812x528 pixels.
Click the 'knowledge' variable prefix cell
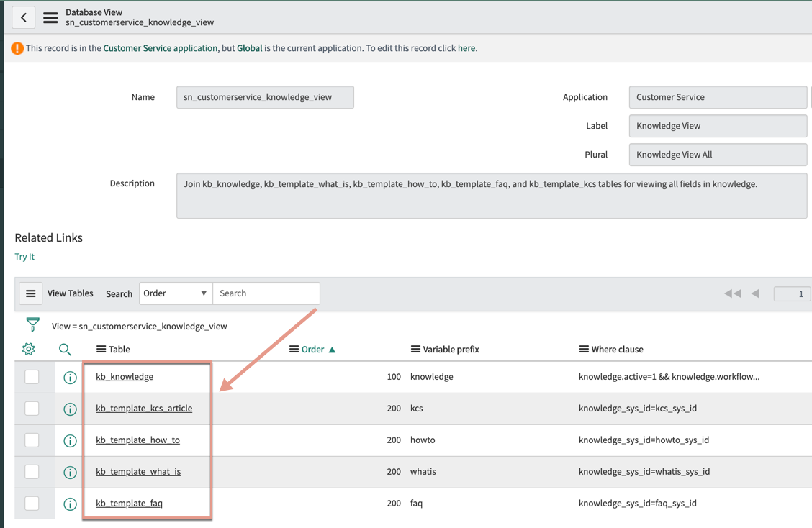[x=431, y=377]
